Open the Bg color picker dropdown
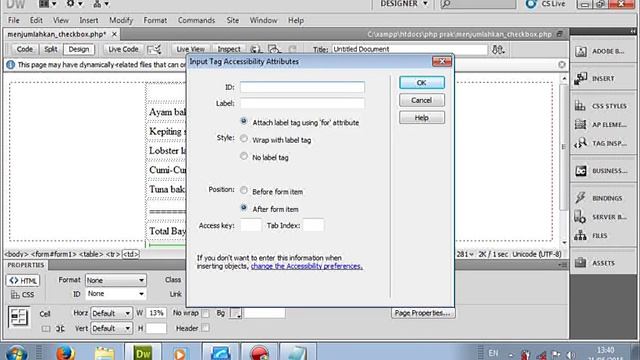The height and width of the screenshot is (360, 640). (x=236, y=313)
